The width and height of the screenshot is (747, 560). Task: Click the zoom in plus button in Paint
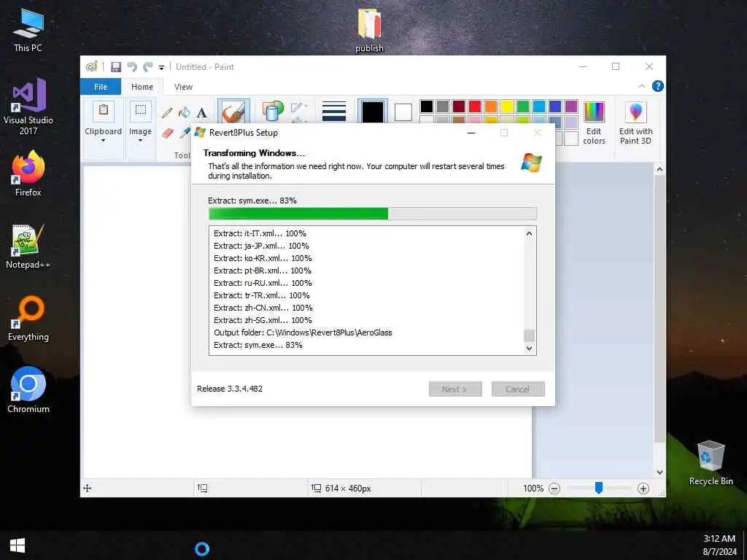tap(643, 488)
